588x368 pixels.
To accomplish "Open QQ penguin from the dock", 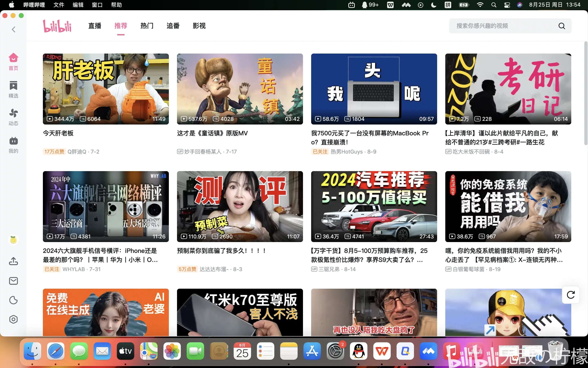I will 358,351.
